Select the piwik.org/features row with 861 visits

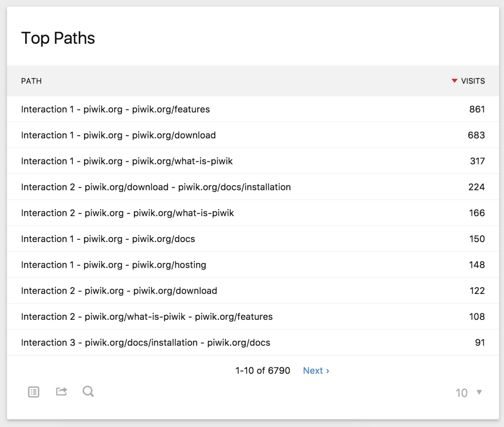(116, 109)
